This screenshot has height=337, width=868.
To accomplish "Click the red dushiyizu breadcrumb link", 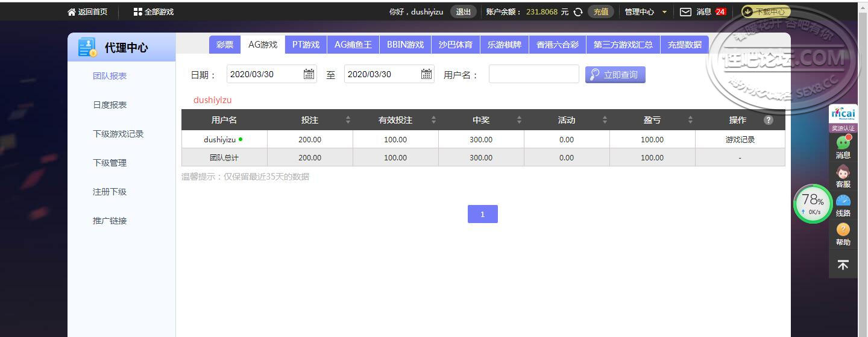I will [x=212, y=100].
